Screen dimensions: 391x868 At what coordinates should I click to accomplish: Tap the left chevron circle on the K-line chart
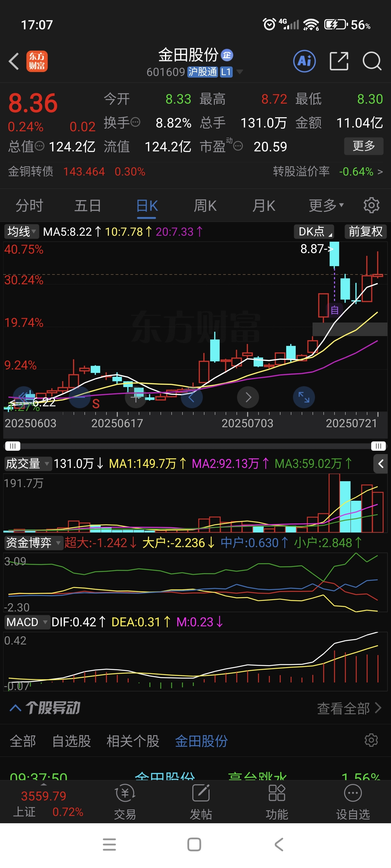(x=192, y=397)
